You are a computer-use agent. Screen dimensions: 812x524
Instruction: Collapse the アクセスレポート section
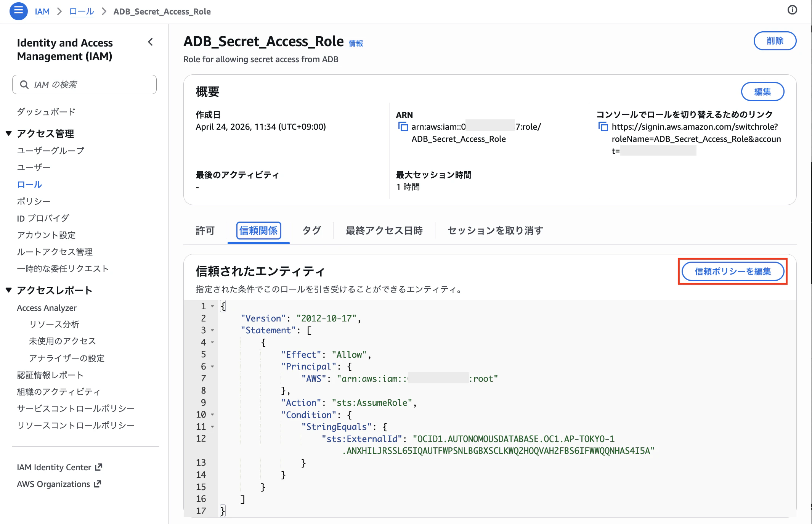pyautogui.click(x=8, y=290)
